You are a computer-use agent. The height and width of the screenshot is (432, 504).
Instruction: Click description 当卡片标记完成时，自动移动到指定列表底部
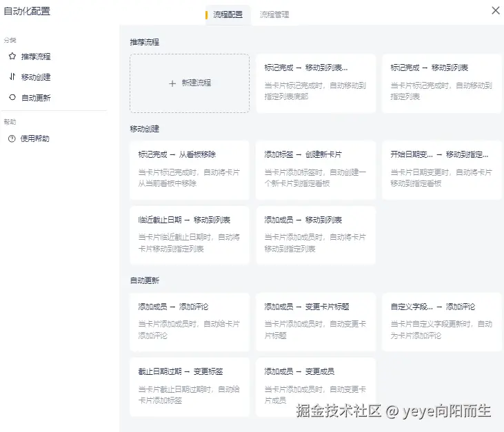(315, 91)
